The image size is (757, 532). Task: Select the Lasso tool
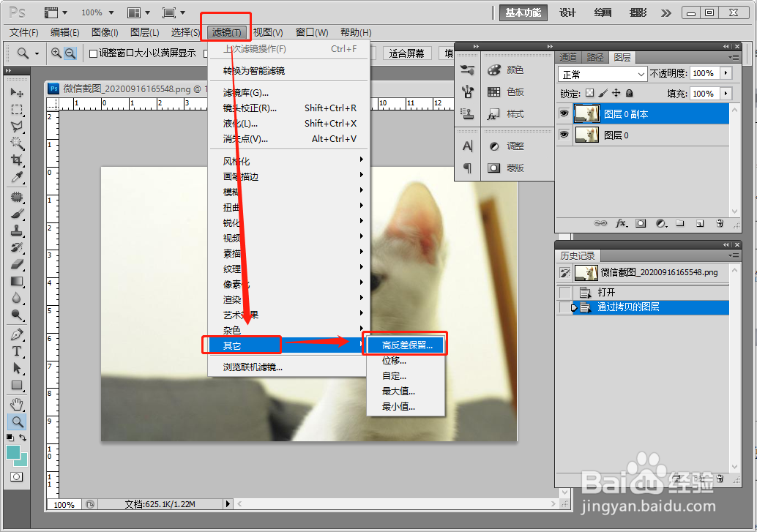coord(17,127)
